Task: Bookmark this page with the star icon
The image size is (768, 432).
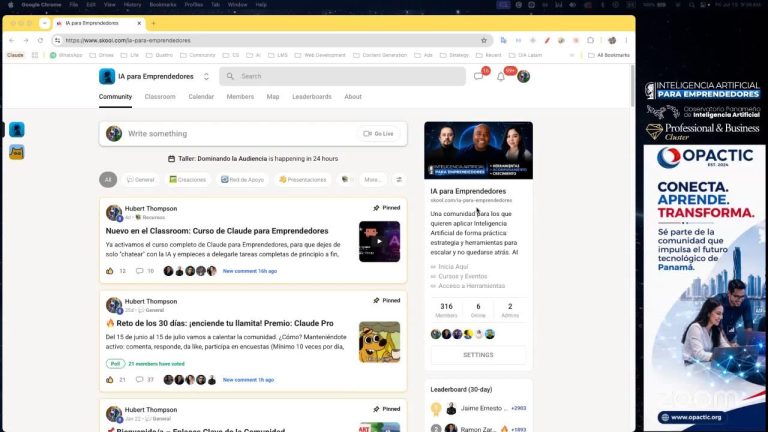Action: 484,40
